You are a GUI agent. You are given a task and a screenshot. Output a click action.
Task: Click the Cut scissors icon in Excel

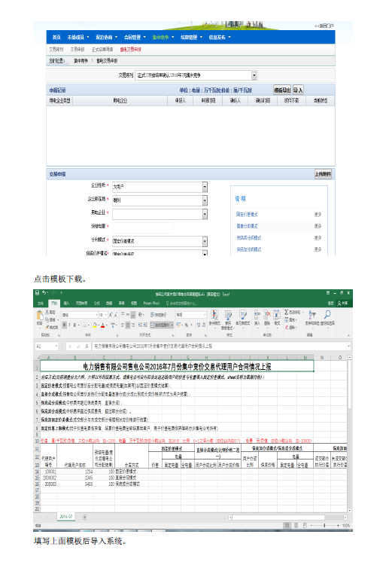pos(47,313)
